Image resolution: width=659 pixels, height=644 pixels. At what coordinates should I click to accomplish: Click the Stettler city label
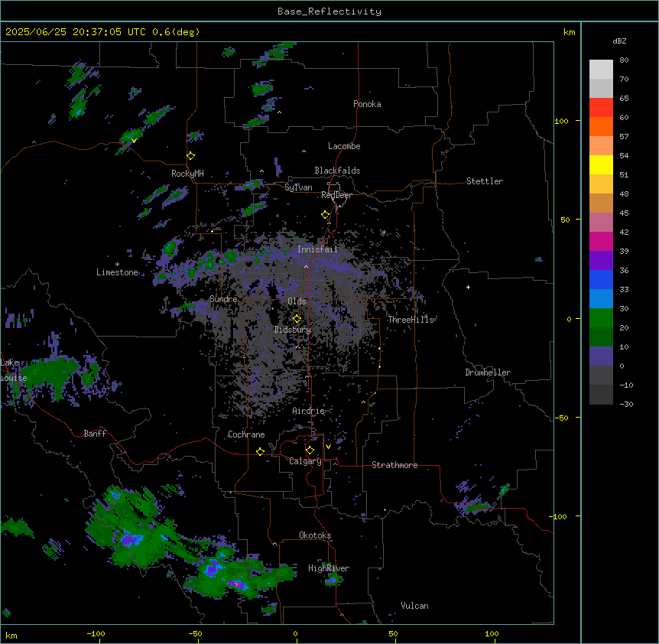point(485,181)
